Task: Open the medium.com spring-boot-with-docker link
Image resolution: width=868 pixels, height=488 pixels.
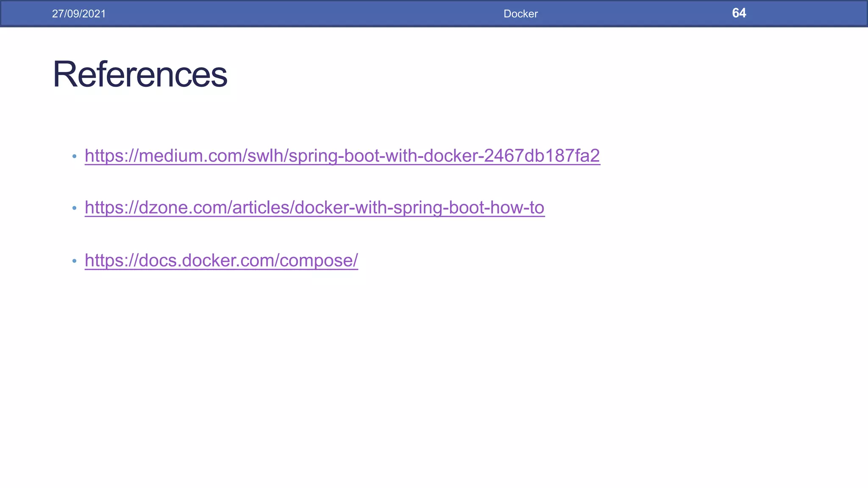Action: [342, 156]
